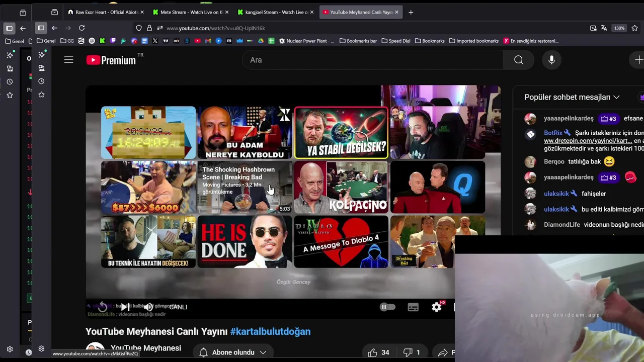Open the Imported bookmarks folder
This screenshot has height=362, width=644.
coord(474,41)
